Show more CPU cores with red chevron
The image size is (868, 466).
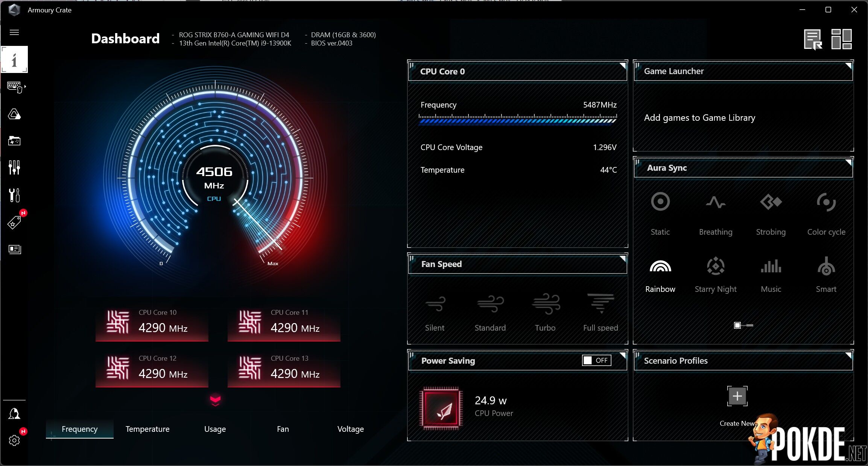(x=215, y=400)
